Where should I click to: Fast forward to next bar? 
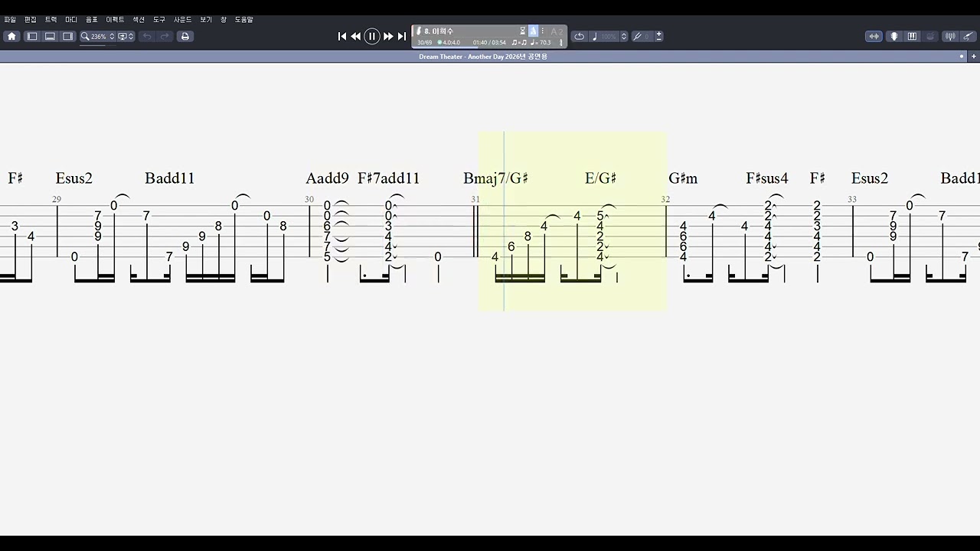pos(388,36)
